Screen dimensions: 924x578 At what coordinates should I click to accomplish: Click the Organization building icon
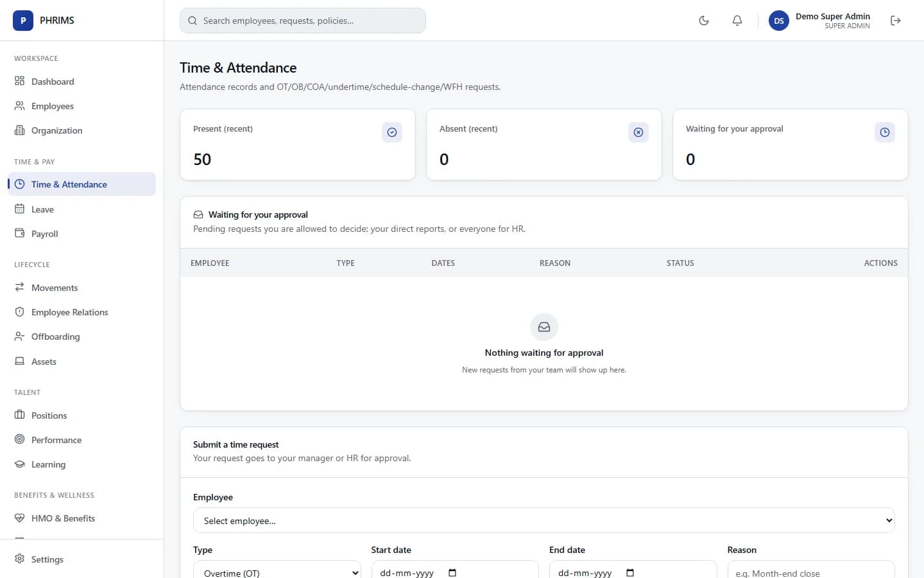tap(20, 130)
